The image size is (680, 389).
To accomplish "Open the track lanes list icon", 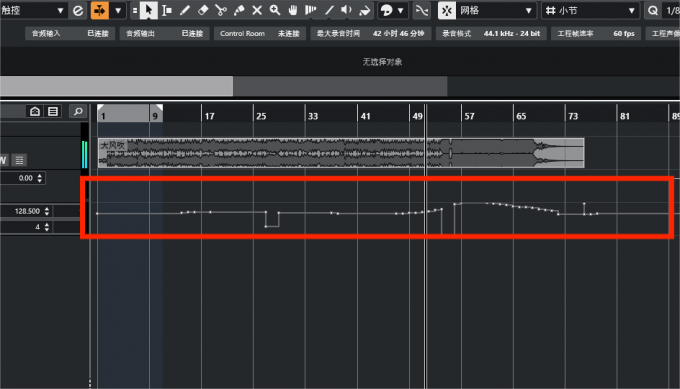I will coord(19,160).
